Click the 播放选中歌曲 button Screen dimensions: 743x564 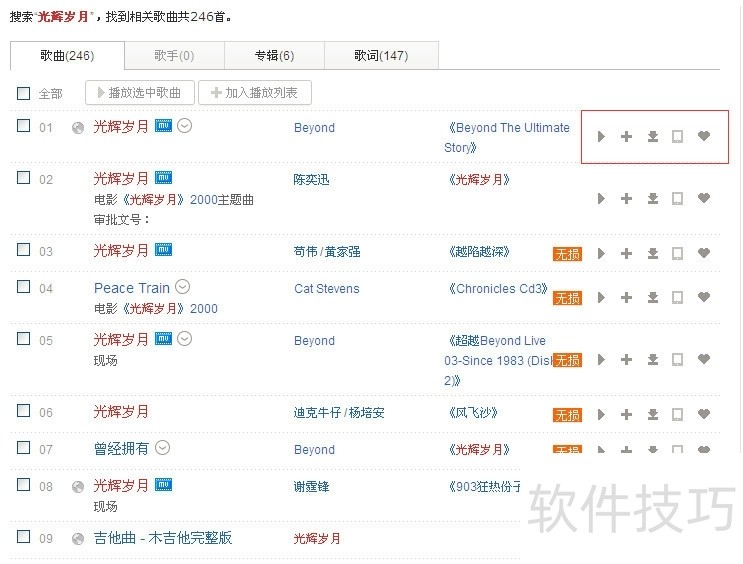pos(140,92)
